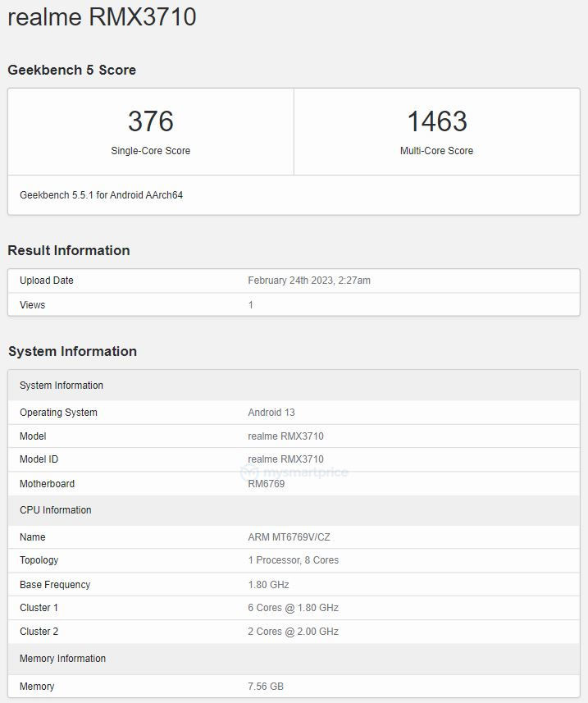Click the Model row label
Screen dimensions: 588x703
point(33,436)
